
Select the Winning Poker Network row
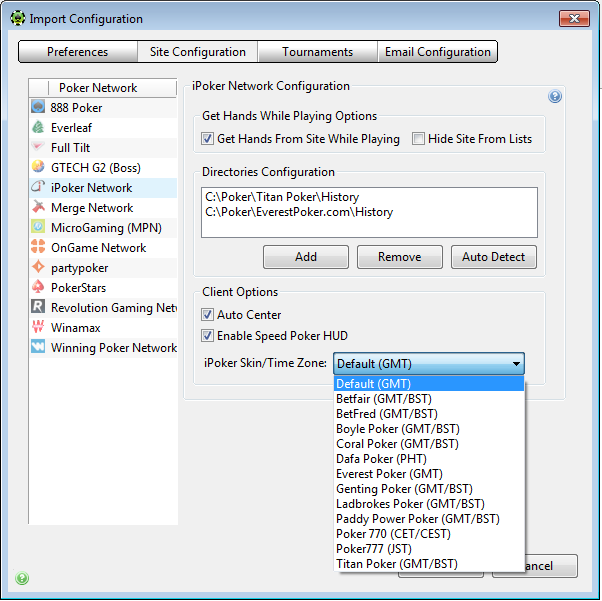coord(103,347)
